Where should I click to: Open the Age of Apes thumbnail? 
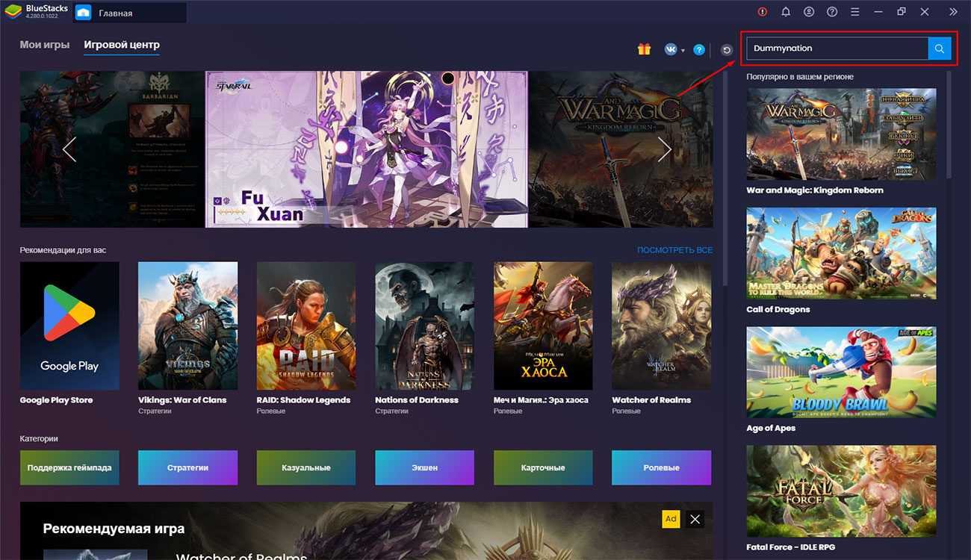click(x=841, y=373)
